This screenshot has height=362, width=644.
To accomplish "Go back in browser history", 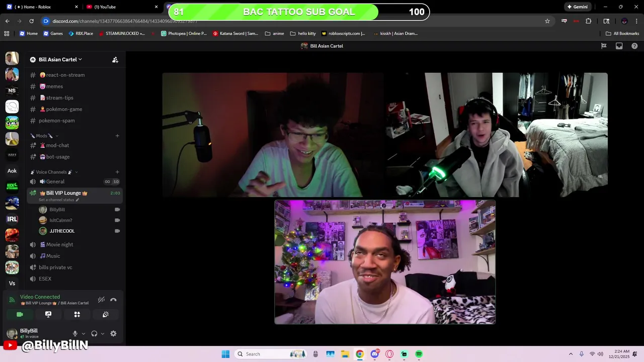I will click(7, 21).
